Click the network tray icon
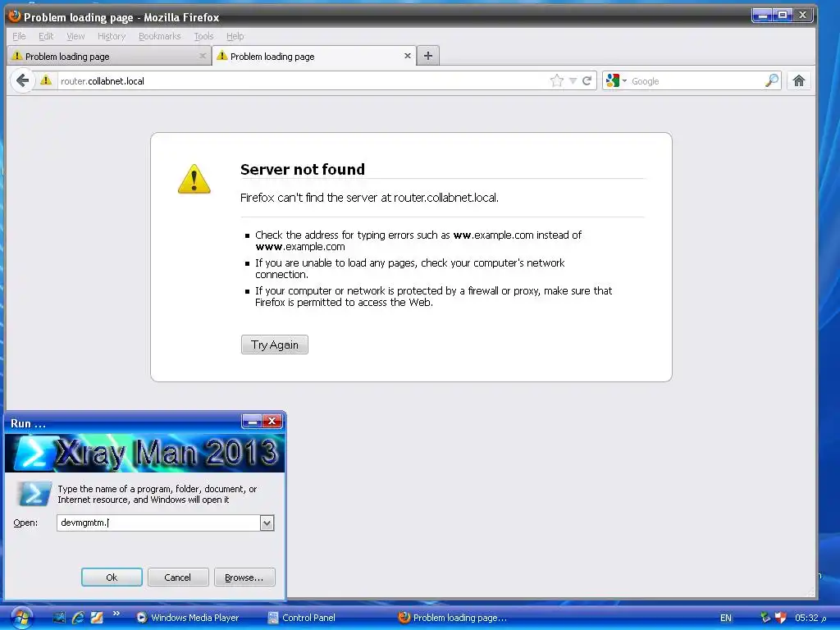Image resolution: width=840 pixels, height=630 pixels. pos(765,617)
